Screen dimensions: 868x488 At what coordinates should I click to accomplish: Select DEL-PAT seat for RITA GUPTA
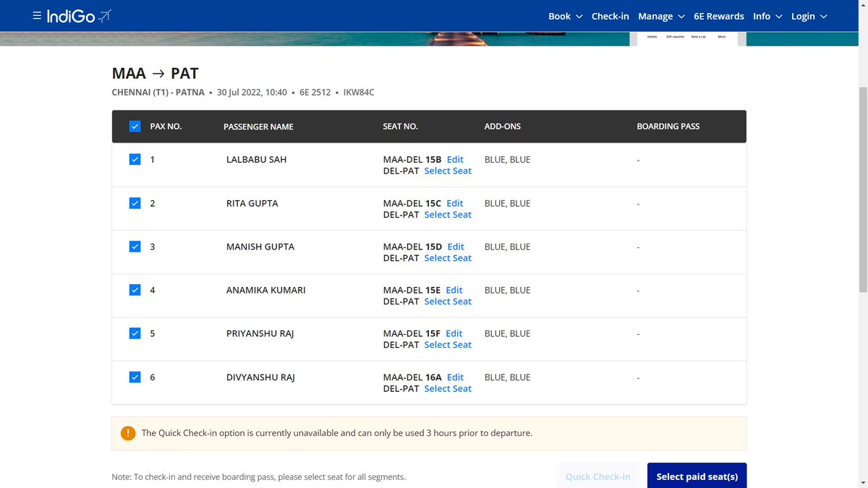[x=448, y=215]
